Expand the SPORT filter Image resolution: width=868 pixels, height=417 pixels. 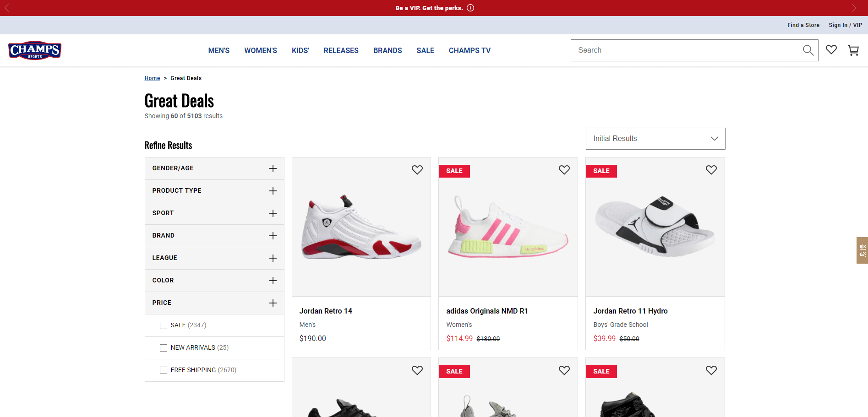point(214,213)
